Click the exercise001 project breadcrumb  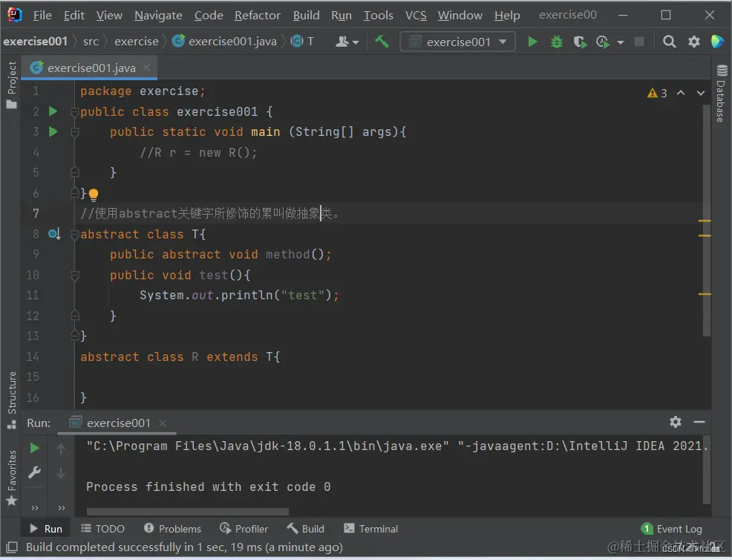[35, 42]
